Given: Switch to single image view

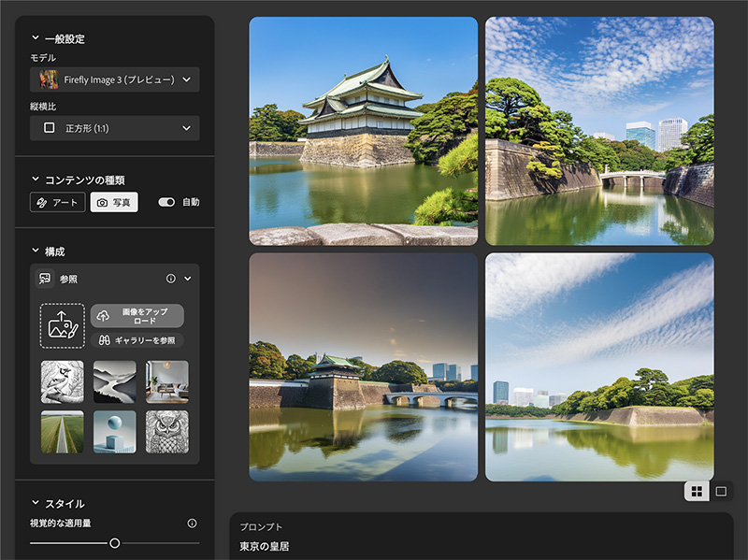Looking at the screenshot, I should pos(721,491).
